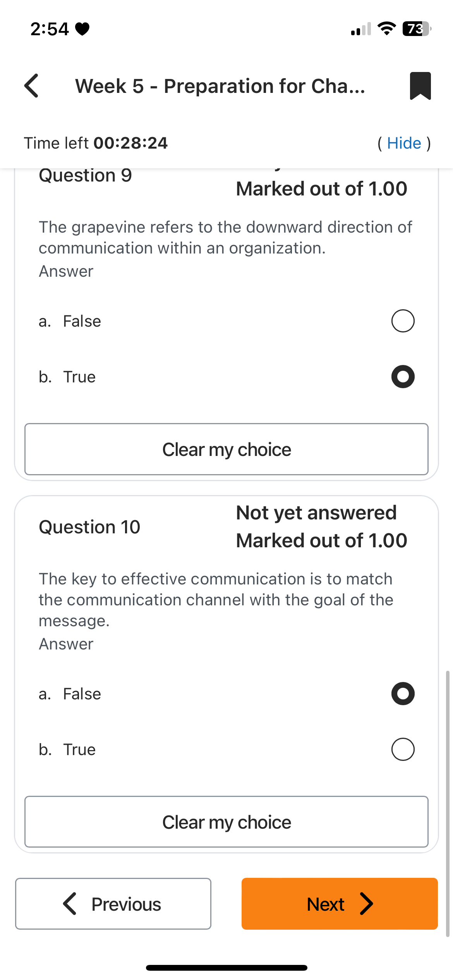This screenshot has height=980, width=453.
Task: Tap the Week 5 quiz title
Action: click(x=220, y=86)
